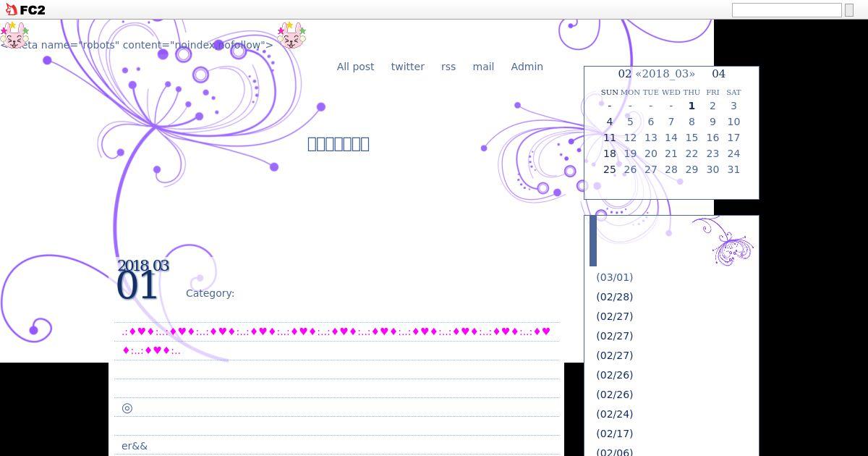Viewport: 868px width, 456px height.
Task: Click the rabbit icon after the nofollow text
Action: [292, 35]
